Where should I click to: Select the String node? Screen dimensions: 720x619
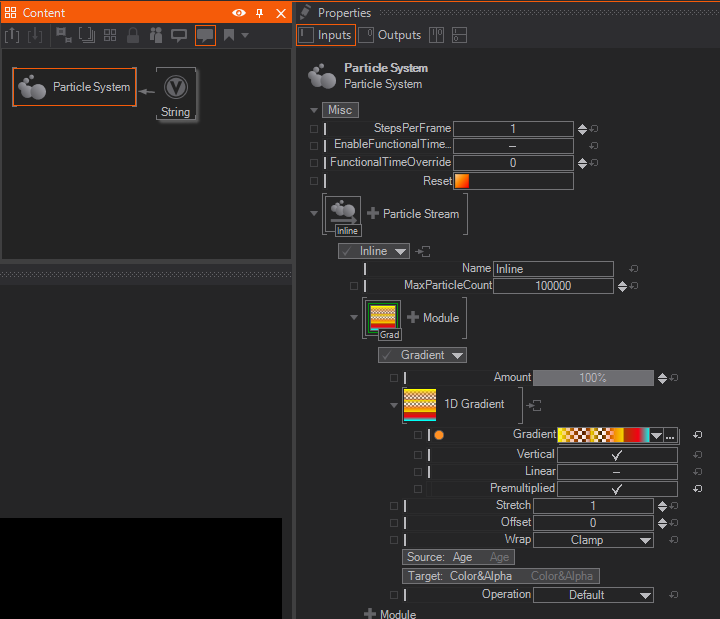click(176, 95)
